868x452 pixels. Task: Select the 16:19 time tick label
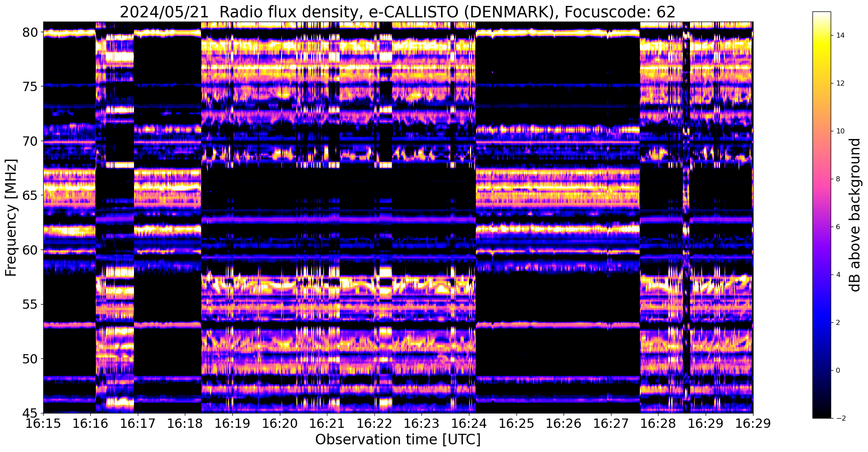point(232,424)
